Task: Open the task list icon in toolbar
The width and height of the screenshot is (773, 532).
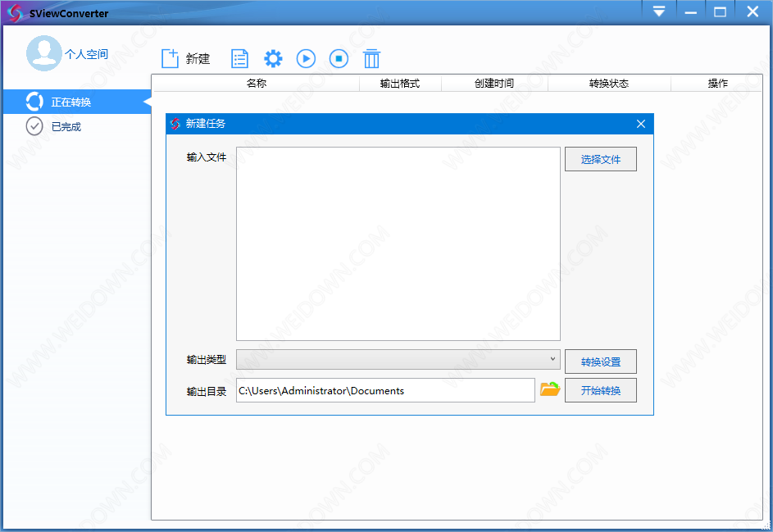Action: tap(239, 58)
